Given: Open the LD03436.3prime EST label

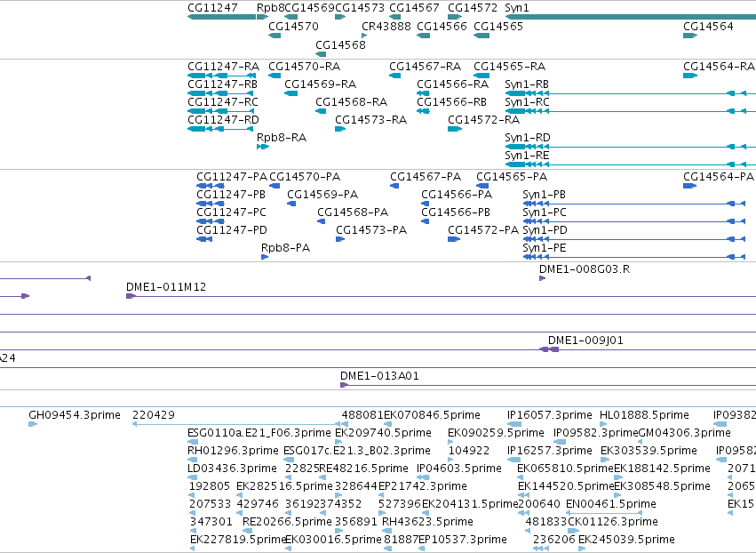Looking at the screenshot, I should click(x=232, y=469).
